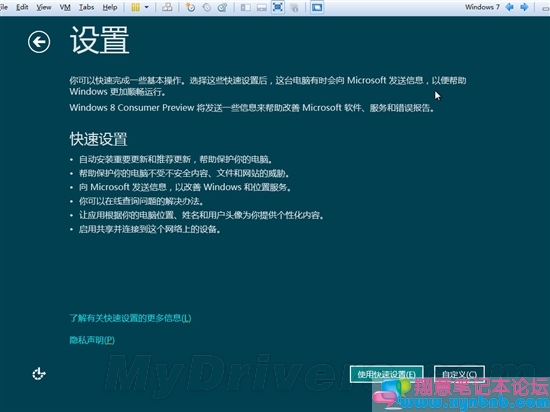Screen dimensions: 550x412
Task: Click the 使用快速设置(E) button
Action: tap(386, 374)
